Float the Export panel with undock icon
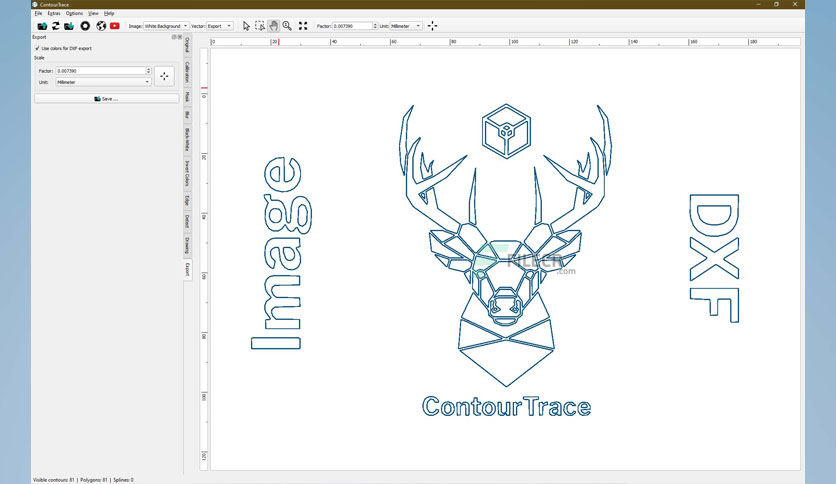The width and height of the screenshot is (836, 484). coord(174,37)
